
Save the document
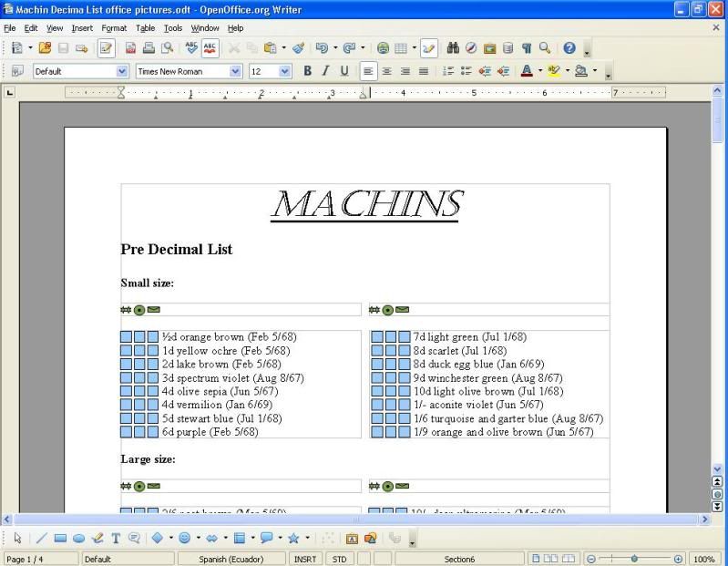(x=64, y=47)
